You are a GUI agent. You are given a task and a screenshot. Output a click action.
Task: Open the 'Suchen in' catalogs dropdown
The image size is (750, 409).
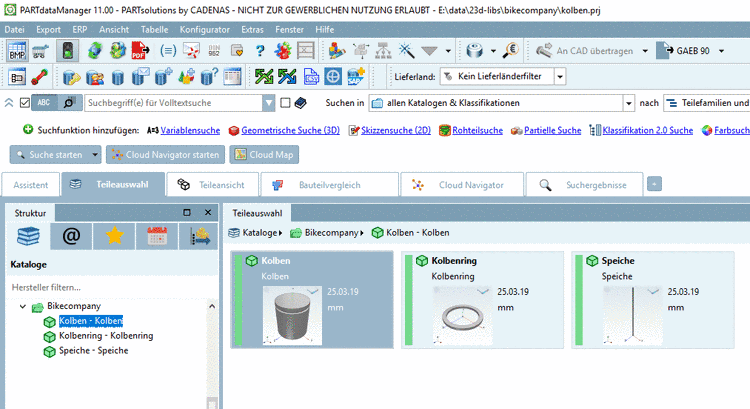629,103
